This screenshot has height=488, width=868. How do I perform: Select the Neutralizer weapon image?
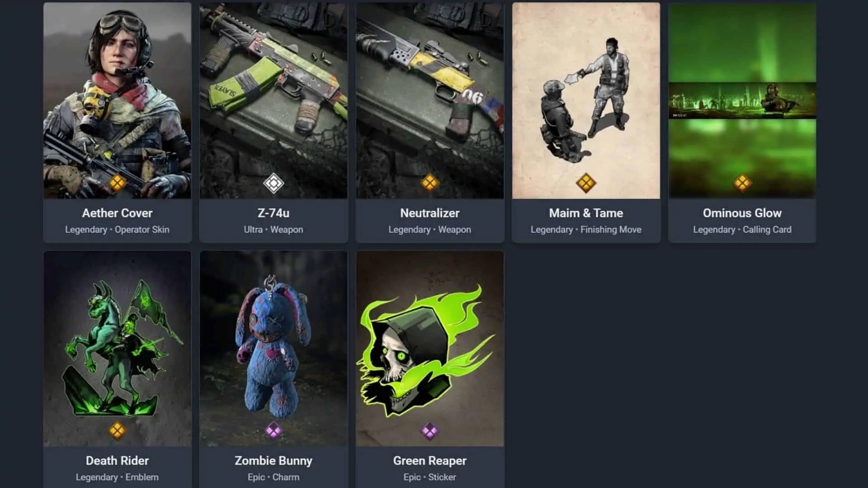429,100
